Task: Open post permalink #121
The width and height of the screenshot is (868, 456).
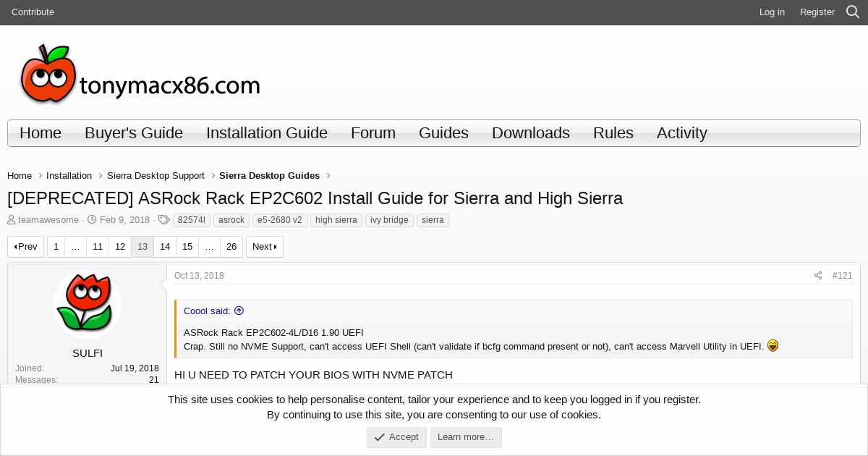Action: (842, 276)
